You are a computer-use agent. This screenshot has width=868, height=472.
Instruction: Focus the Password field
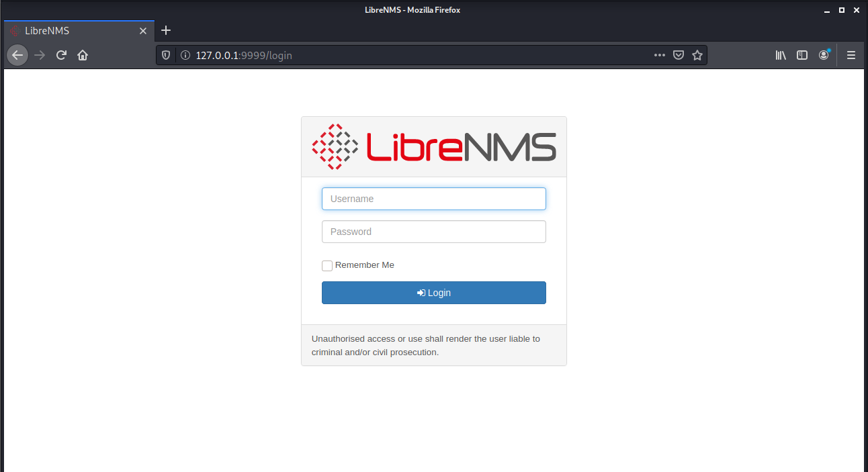pyautogui.click(x=434, y=232)
